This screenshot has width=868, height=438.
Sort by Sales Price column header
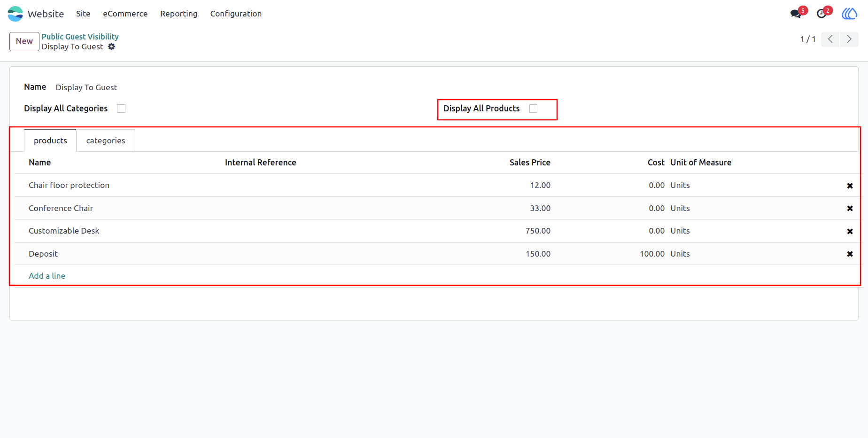click(x=530, y=163)
